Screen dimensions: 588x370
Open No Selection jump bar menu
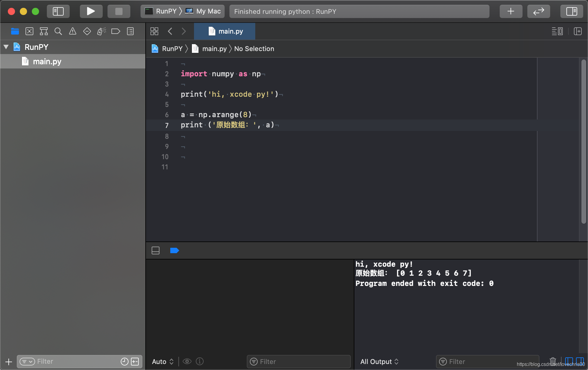(254, 49)
